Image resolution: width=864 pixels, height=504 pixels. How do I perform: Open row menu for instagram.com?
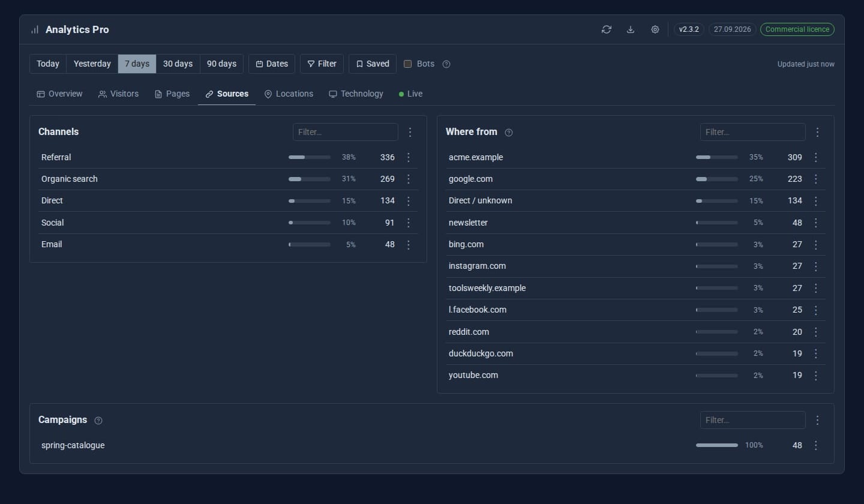pyautogui.click(x=816, y=266)
